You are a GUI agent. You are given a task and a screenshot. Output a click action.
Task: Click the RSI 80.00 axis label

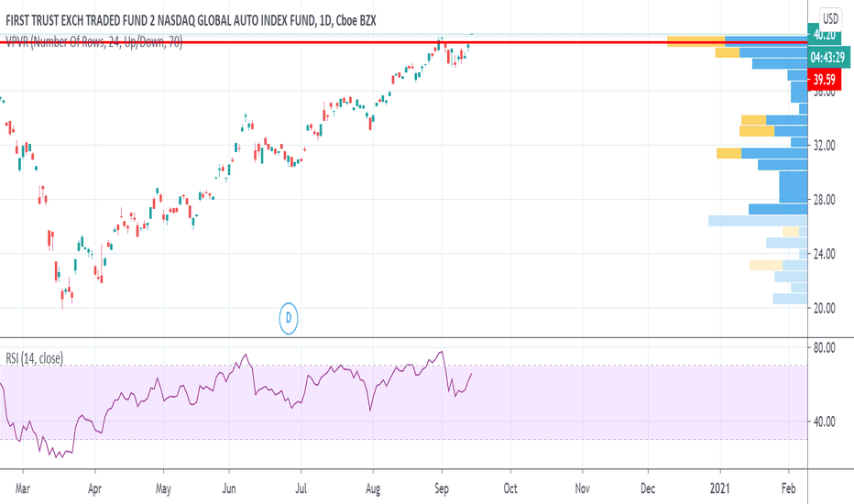point(824,347)
